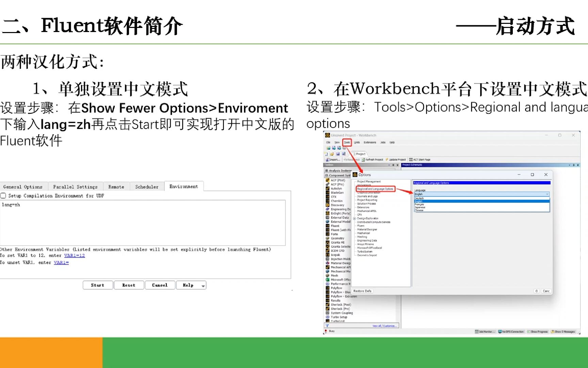Image resolution: width=588 pixels, height=368 pixels.
Task: Click the Icepak component icon
Action: 328,255
